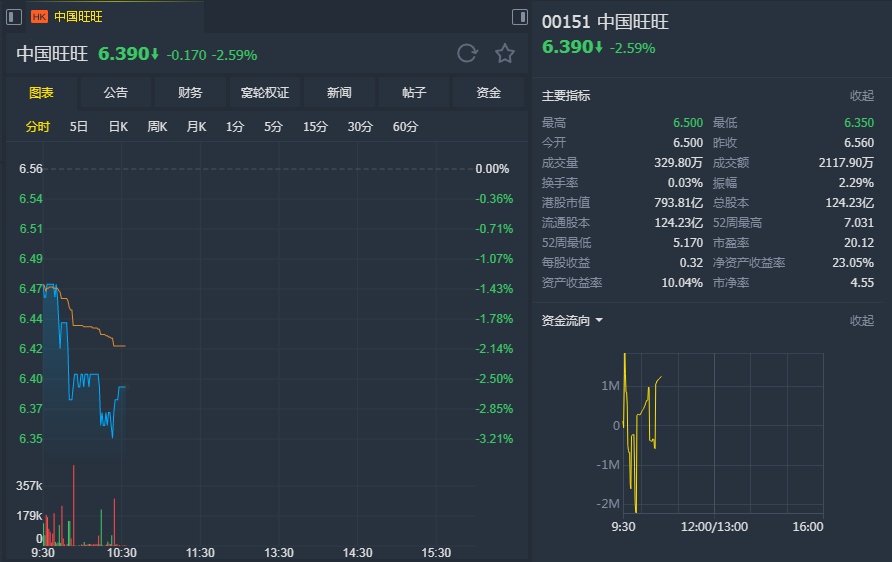
Task: Click the -0.170 price change value
Action: 187,55
